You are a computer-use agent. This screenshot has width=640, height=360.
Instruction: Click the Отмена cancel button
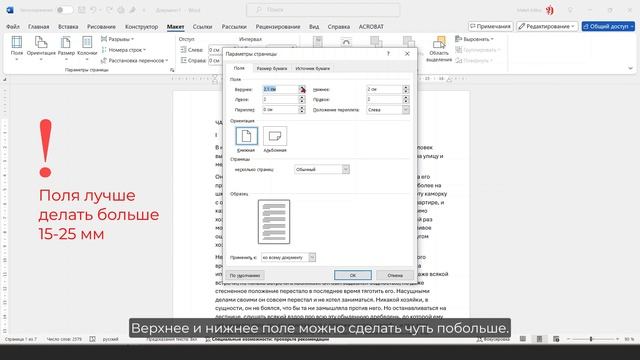[395, 275]
